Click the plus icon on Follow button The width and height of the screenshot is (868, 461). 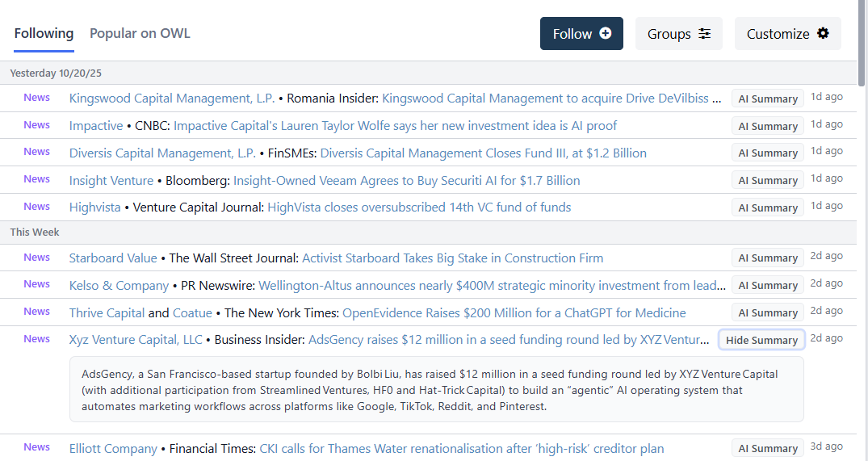606,34
